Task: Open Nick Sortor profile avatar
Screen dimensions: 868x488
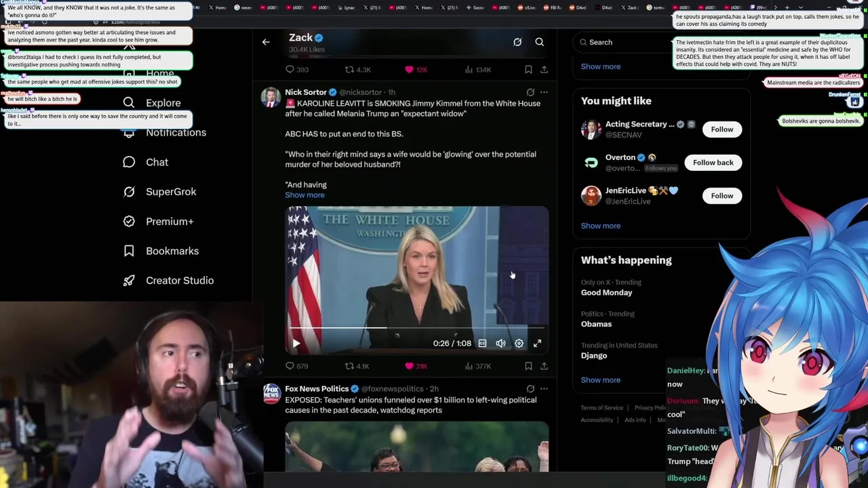Action: [271, 98]
